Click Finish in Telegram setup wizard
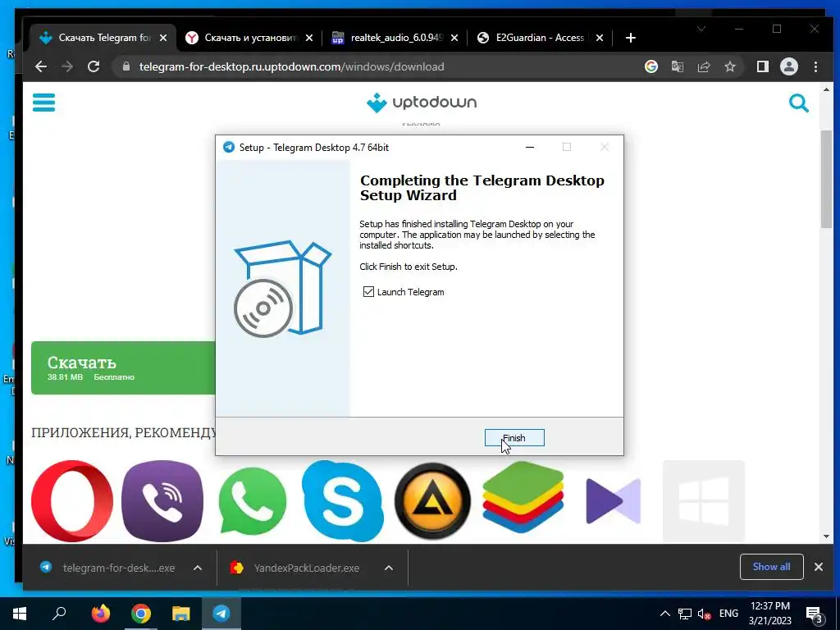This screenshot has height=630, width=840. (514, 438)
